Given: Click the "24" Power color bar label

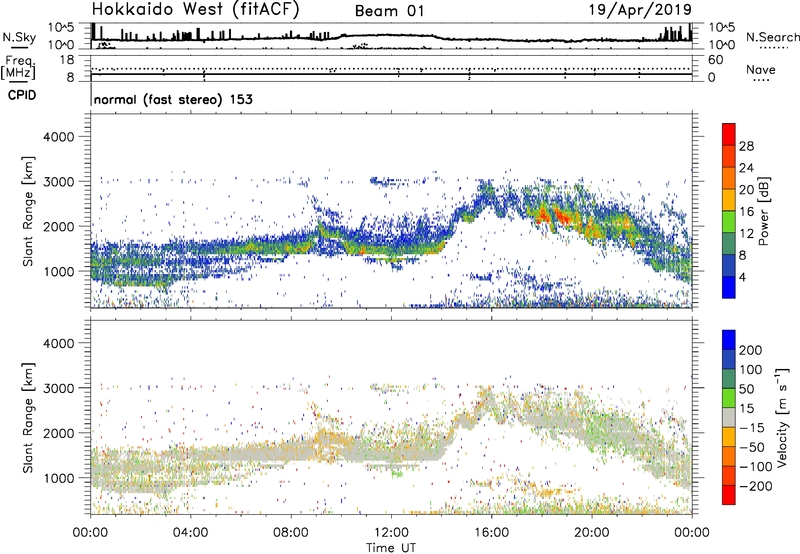Looking at the screenshot, I should click(x=746, y=168).
